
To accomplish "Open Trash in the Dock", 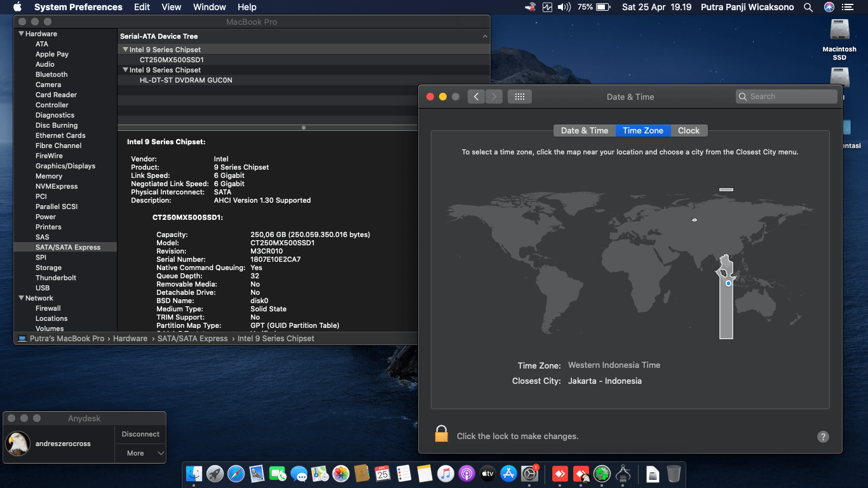I will 674,473.
